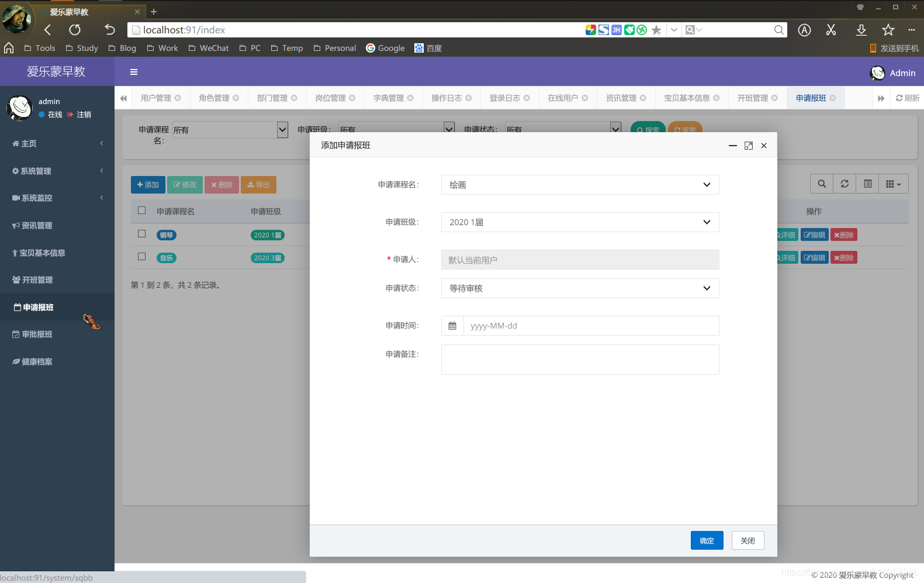Open the Google bookmark
Screen dimensions: 924x583
[385, 48]
